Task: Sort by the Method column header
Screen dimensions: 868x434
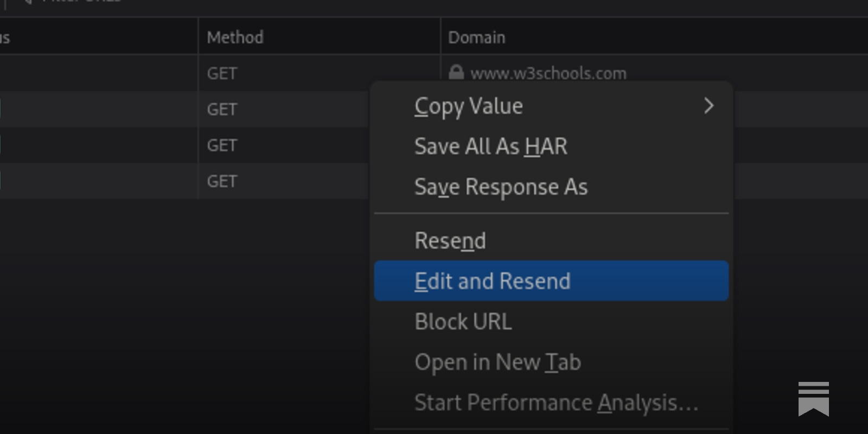Action: pos(319,37)
